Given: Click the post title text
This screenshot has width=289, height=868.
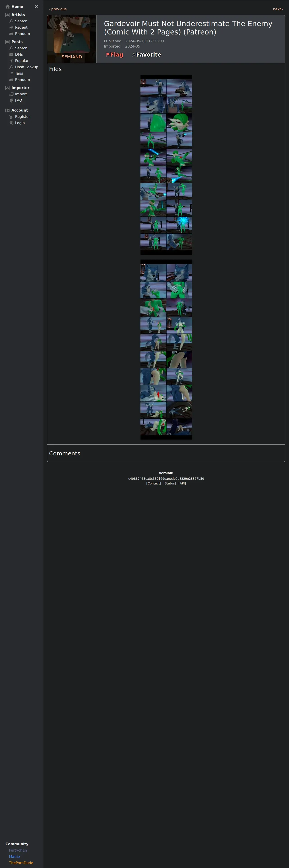Looking at the screenshot, I should pyautogui.click(x=188, y=28).
